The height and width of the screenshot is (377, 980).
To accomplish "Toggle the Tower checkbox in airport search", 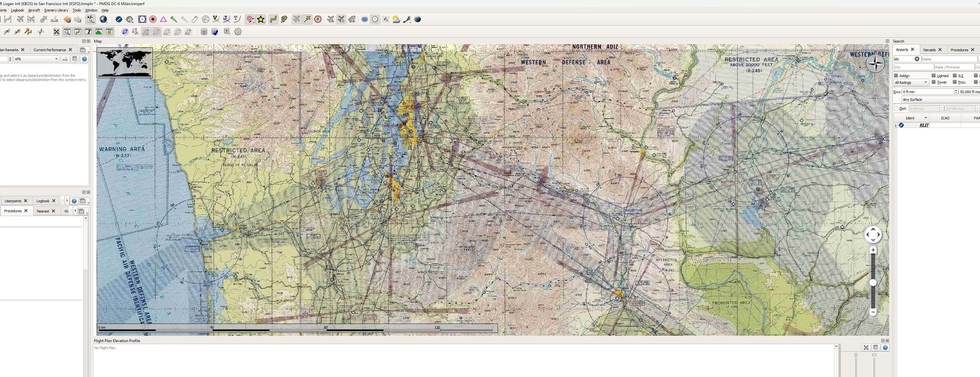I will 934,82.
